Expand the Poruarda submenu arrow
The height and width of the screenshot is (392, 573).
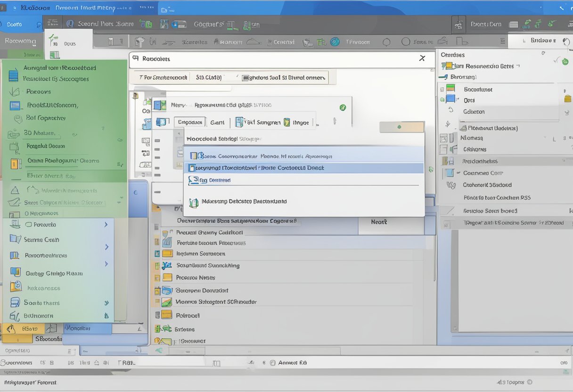[x=106, y=225]
